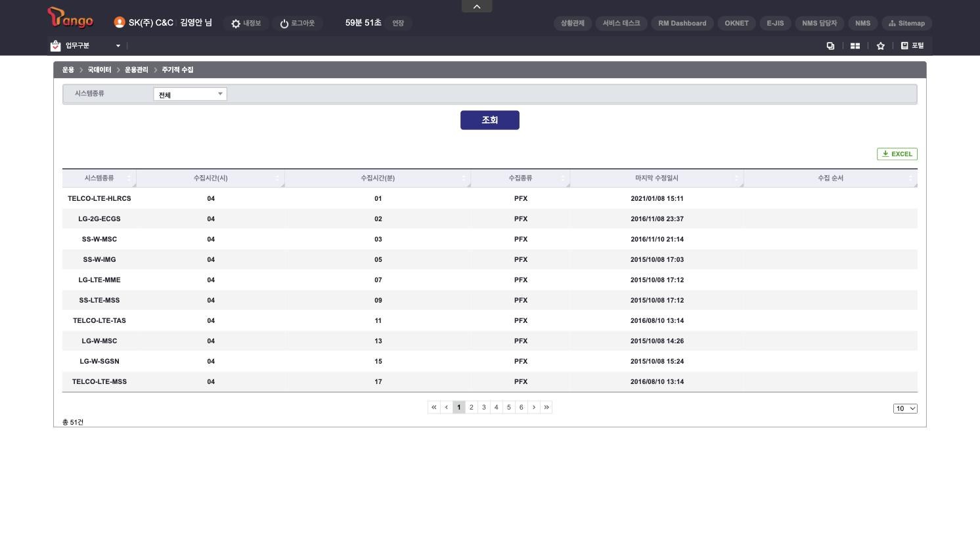Click the 연장 session extend button
The image size is (980, 533).
click(x=398, y=23)
